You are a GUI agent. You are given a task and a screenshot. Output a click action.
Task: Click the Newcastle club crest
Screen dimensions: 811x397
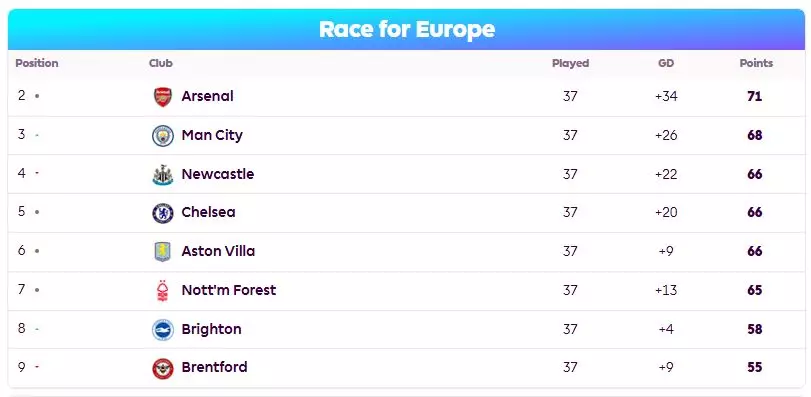point(162,174)
